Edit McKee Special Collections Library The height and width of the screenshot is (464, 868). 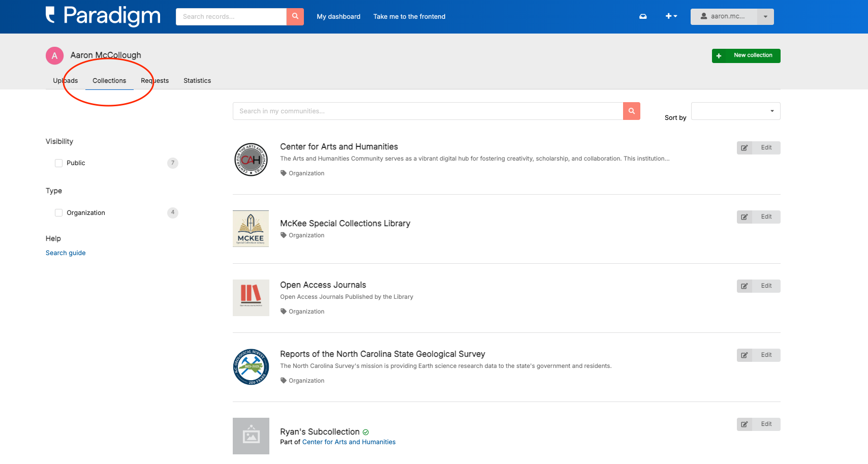pyautogui.click(x=759, y=217)
